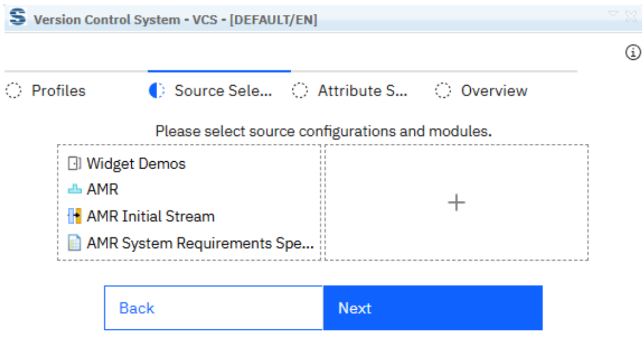
Task: Click the plus icon to add modules
Action: point(456,203)
